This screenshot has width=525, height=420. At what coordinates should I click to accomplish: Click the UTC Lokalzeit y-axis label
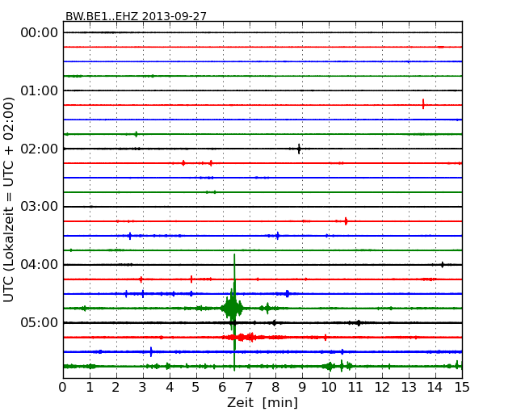pos(9,199)
